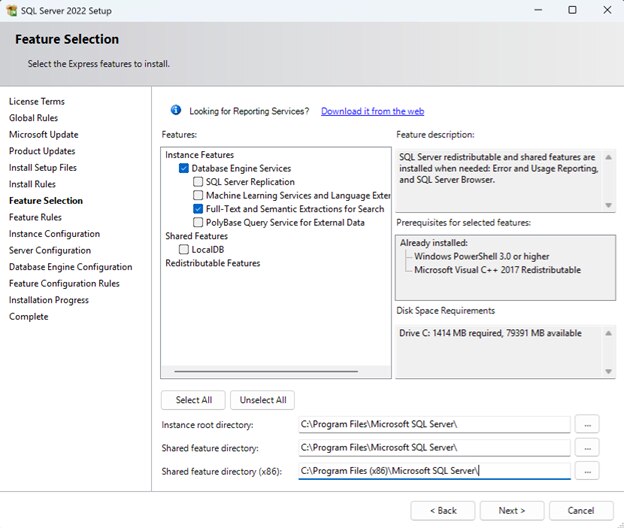
Task: Cancel the SQL Server setup
Action: tap(581, 510)
